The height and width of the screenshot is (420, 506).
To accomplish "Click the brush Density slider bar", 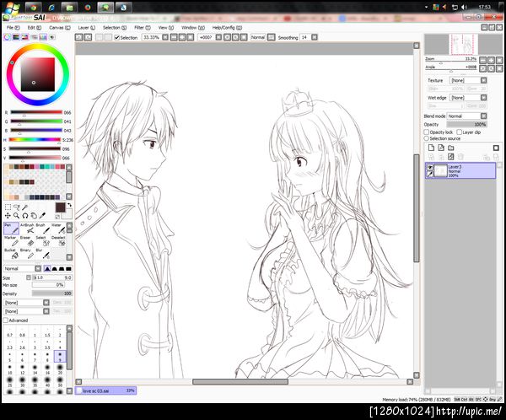I will 52,293.
